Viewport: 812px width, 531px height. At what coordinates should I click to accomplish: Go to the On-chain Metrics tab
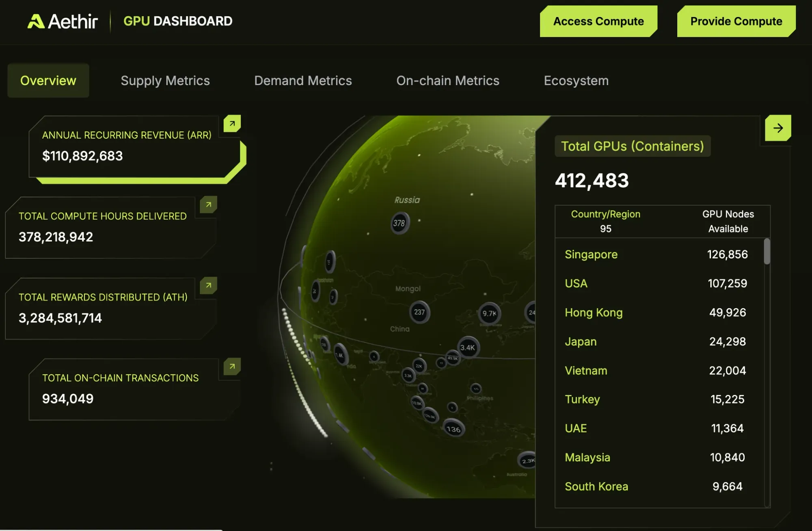coord(447,80)
